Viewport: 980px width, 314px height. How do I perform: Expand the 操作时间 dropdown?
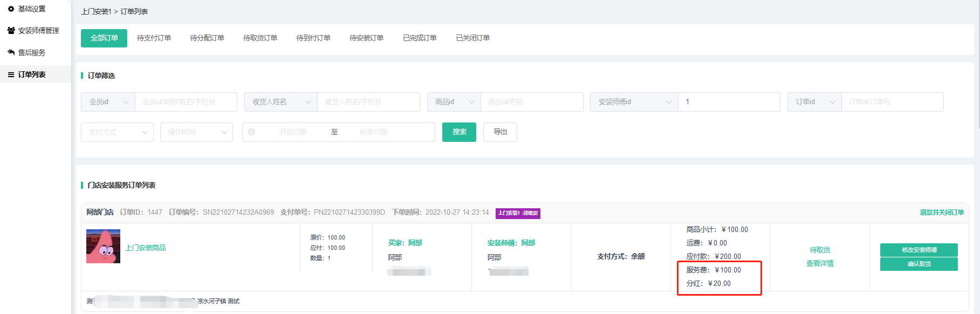tap(196, 132)
